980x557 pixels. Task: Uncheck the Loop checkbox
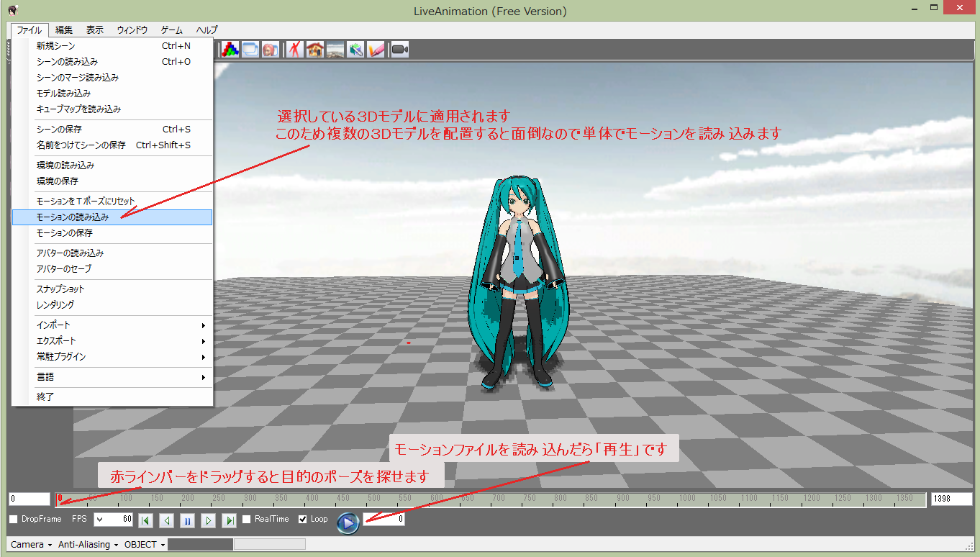303,519
